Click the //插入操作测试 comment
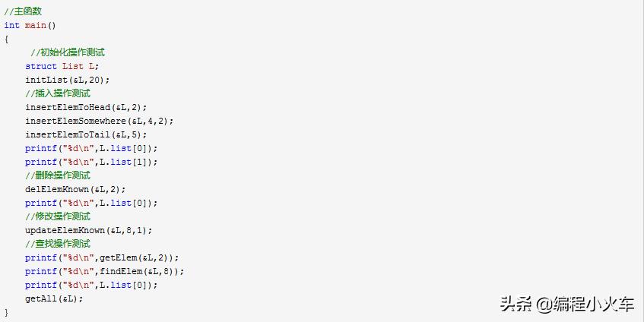 click(x=57, y=93)
